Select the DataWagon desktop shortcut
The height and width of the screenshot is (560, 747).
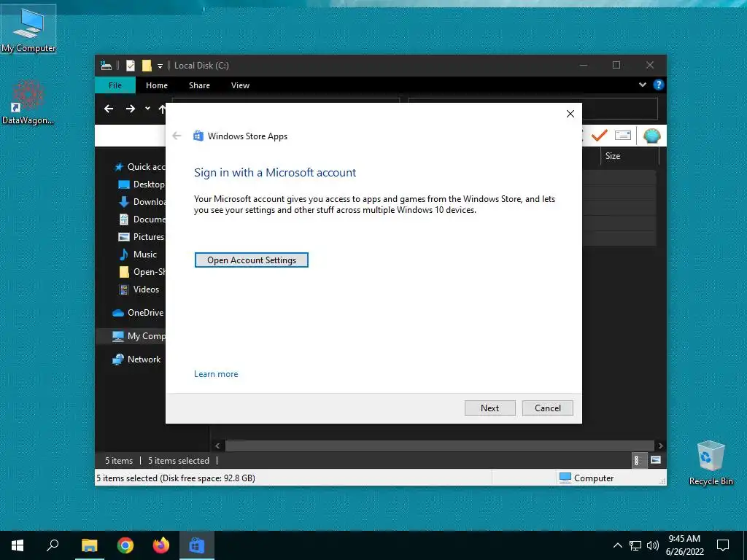click(x=28, y=102)
